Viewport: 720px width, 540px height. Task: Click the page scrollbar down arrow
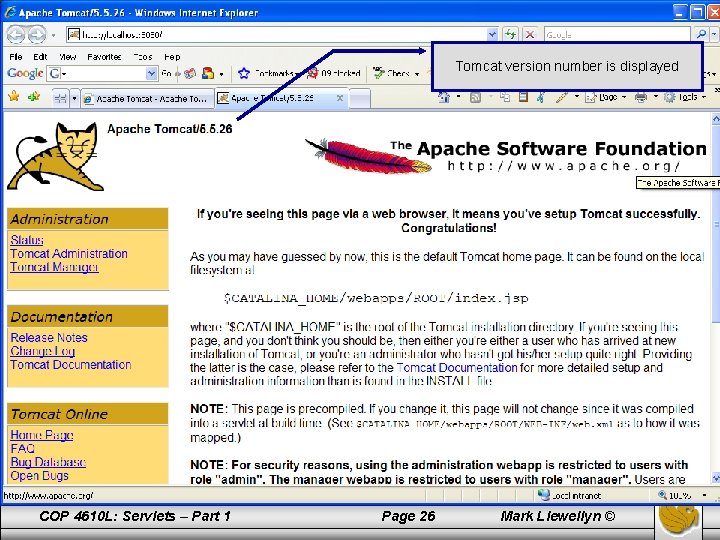715,478
